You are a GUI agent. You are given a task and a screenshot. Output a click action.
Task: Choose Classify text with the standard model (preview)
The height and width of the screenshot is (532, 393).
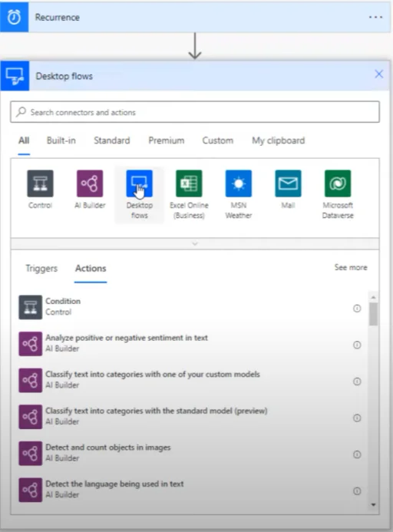[x=157, y=411]
